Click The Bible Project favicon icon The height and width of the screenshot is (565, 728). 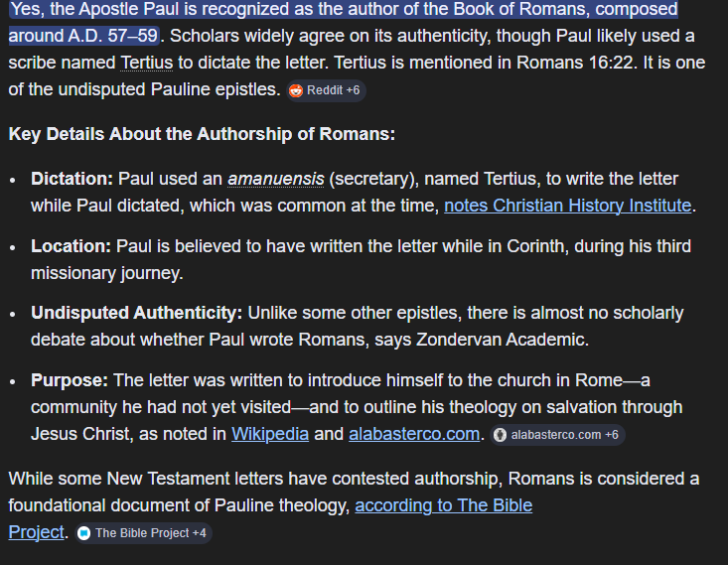tap(84, 533)
